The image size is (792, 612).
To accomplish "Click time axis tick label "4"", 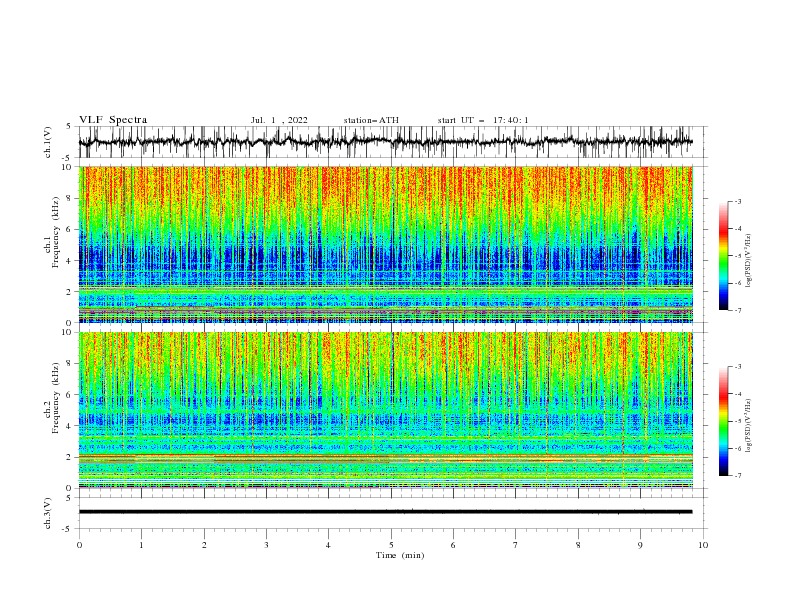I will click(328, 545).
